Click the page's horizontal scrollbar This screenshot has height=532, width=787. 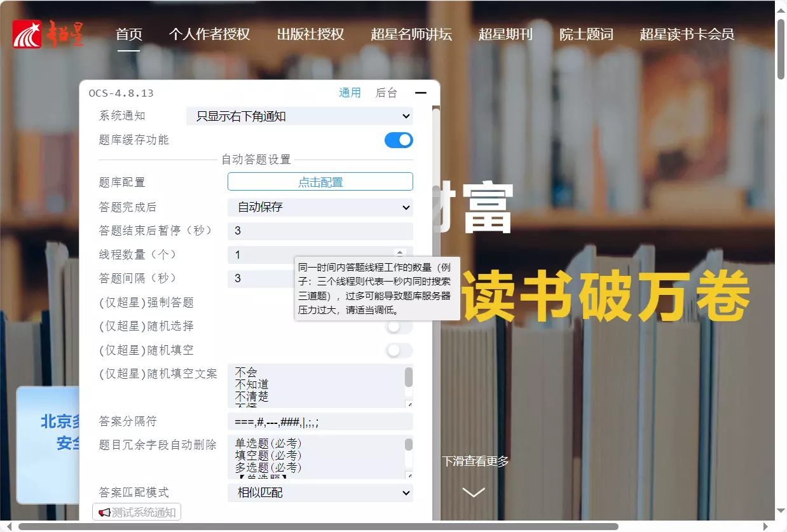click(318, 526)
